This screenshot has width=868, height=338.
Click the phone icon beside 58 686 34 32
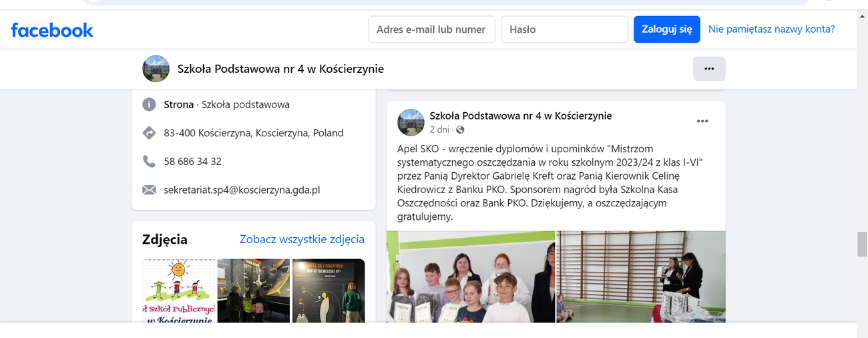149,162
